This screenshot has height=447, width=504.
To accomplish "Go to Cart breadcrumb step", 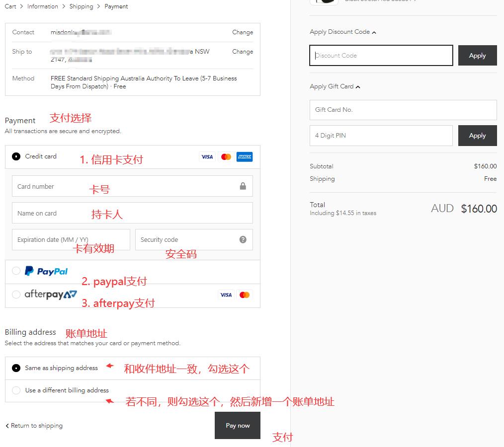I will point(10,6).
